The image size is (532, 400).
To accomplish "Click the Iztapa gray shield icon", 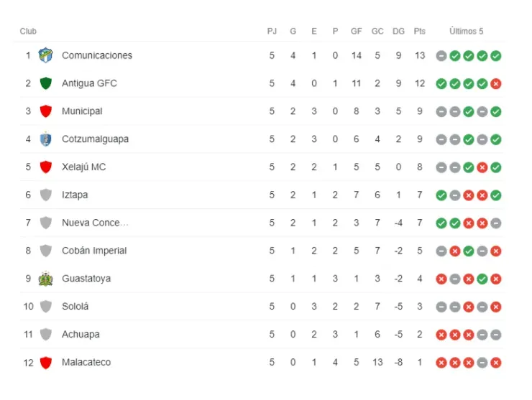I will (46, 195).
